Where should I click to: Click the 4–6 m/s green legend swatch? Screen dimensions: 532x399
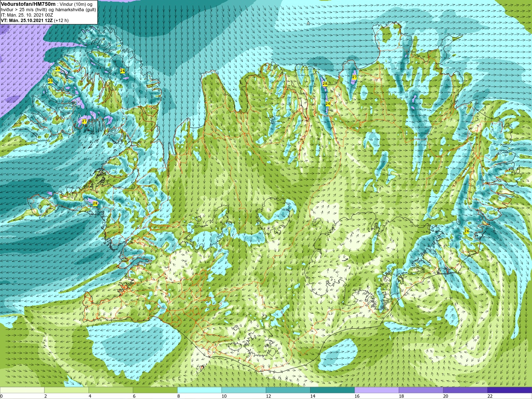[111, 390]
